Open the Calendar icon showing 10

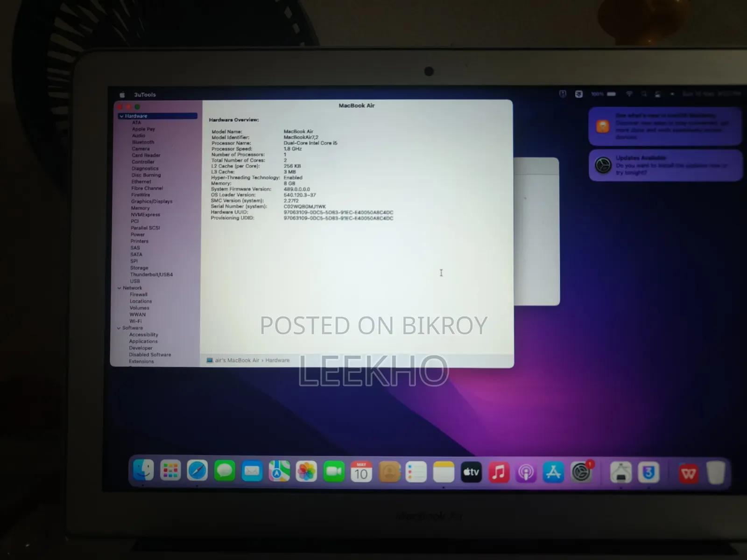[361, 472]
